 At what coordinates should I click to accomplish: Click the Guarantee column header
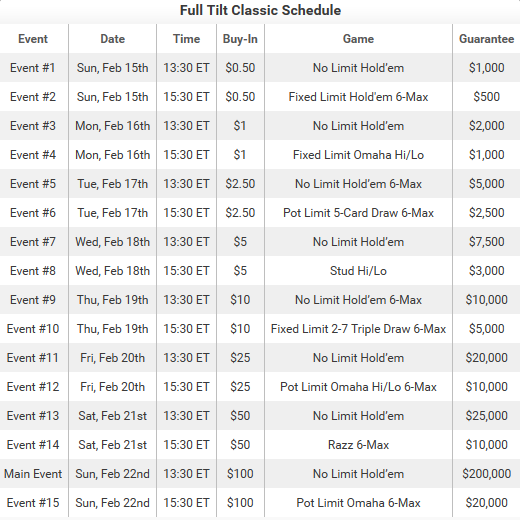[x=486, y=39]
